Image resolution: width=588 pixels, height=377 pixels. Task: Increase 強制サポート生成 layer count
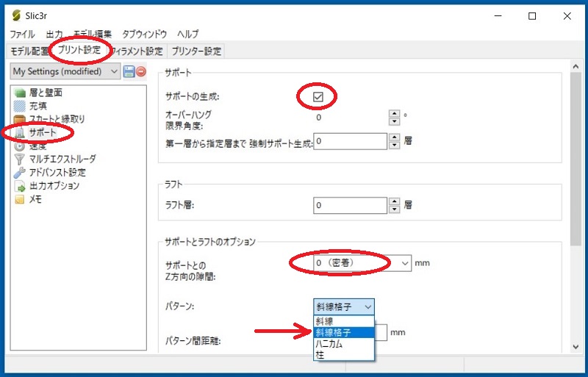[x=394, y=137]
